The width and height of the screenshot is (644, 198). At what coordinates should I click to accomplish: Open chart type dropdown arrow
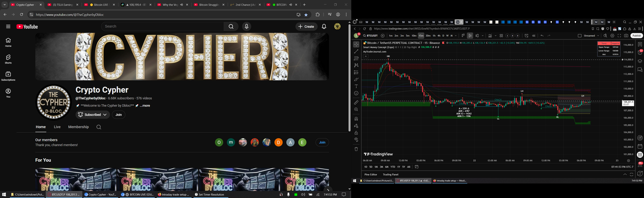[482, 36]
